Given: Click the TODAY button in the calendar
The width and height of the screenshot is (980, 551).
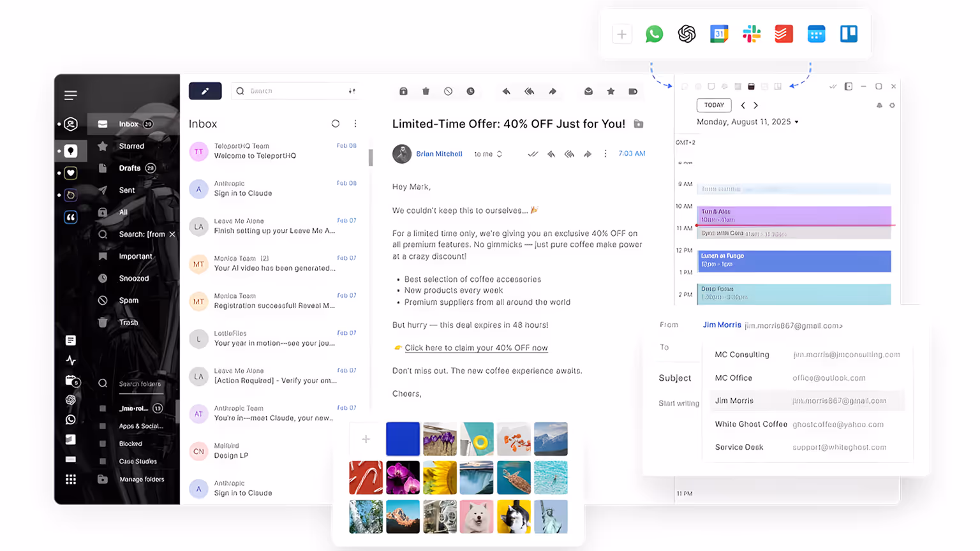Looking at the screenshot, I should (714, 105).
